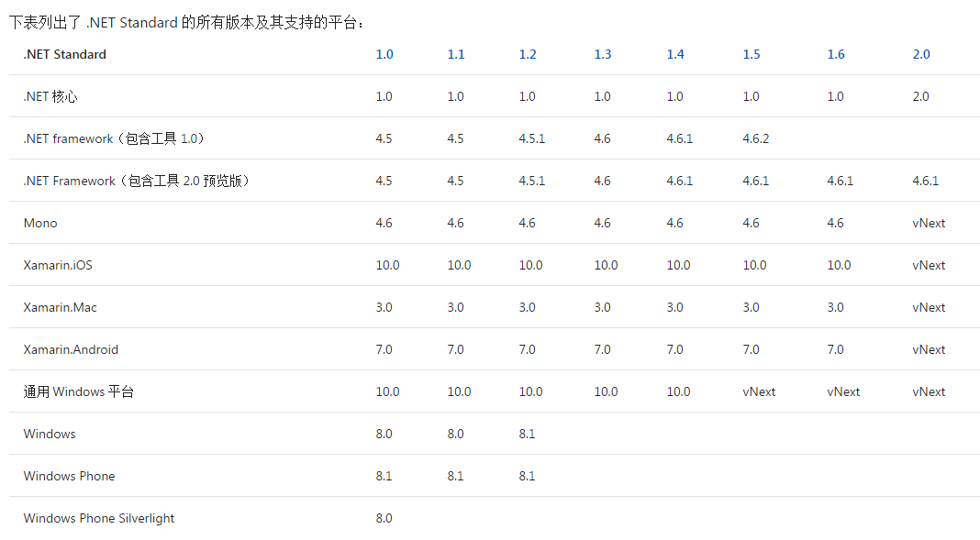Click '1.0' under 1.6 in .NET 核心 row
Image resolution: width=980 pixels, height=540 pixels.
835,97
